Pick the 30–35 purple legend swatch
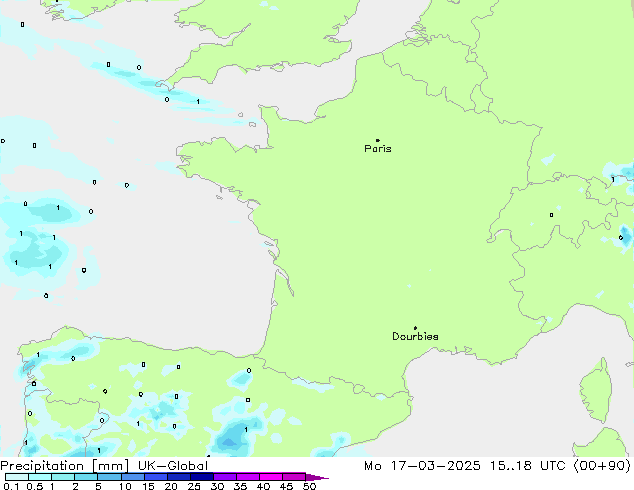The width and height of the screenshot is (634, 490). pos(225,477)
